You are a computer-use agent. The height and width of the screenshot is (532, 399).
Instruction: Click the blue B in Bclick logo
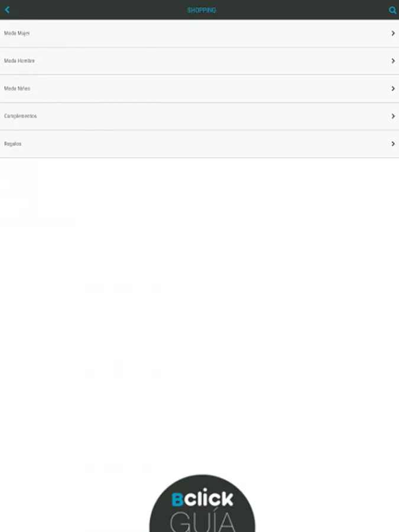pos(177,499)
